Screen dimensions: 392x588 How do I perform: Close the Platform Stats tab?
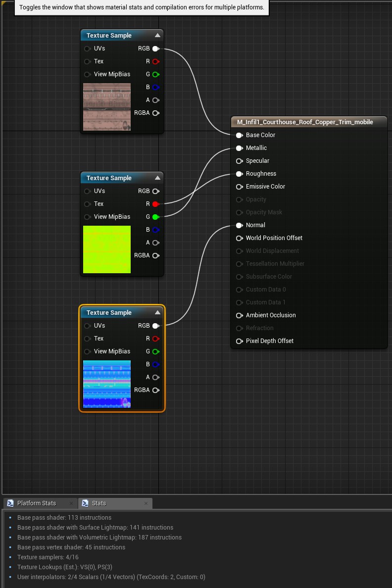(71, 503)
